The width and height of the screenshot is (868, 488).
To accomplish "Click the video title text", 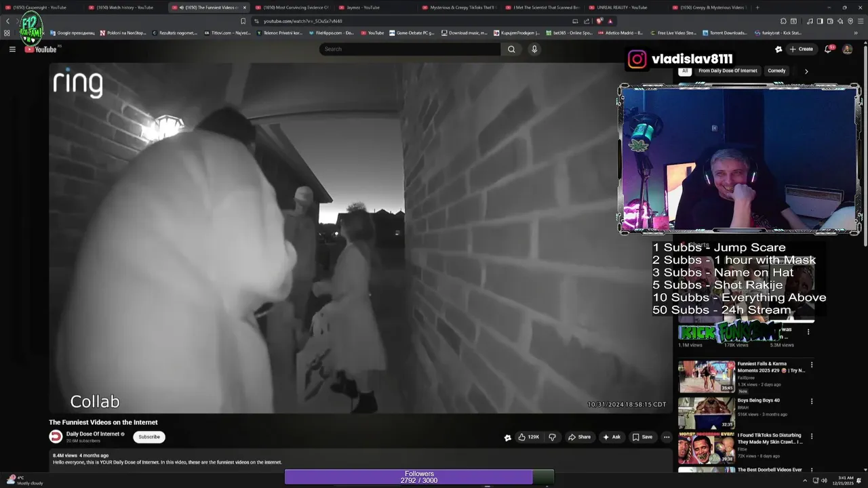I will 103,422.
